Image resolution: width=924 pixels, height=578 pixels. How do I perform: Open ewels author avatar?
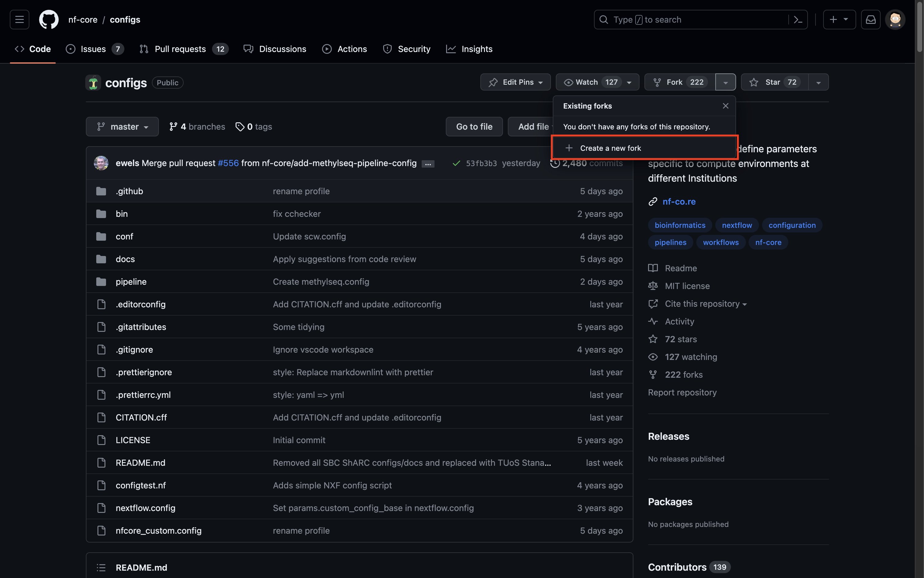click(101, 163)
